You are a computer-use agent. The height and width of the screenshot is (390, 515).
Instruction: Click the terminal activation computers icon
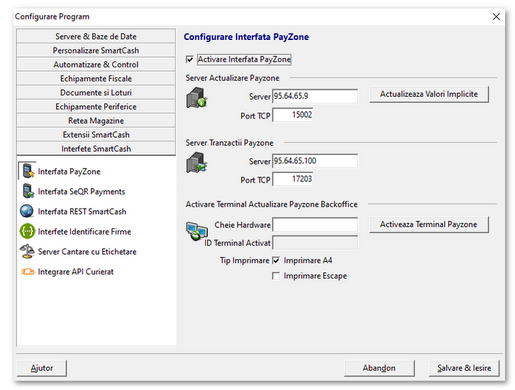[x=197, y=231]
